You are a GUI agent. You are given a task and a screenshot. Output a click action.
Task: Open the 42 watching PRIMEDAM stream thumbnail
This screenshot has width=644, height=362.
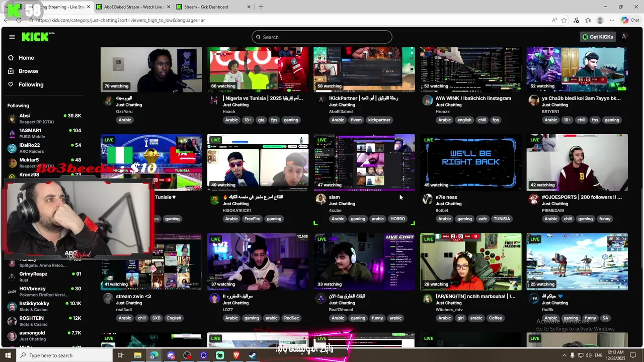click(x=577, y=162)
